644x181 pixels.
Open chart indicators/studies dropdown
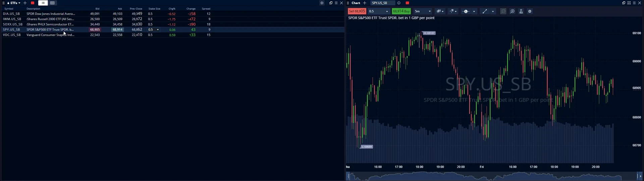[453, 11]
